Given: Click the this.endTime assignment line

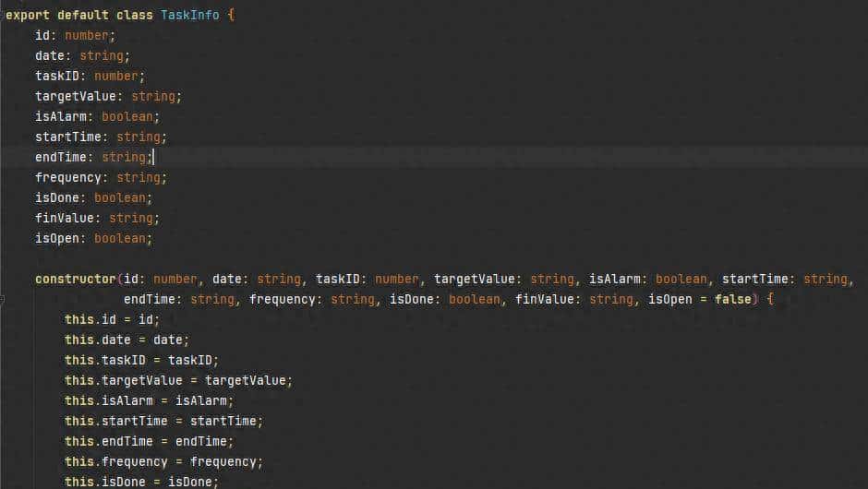Looking at the screenshot, I should tap(148, 441).
